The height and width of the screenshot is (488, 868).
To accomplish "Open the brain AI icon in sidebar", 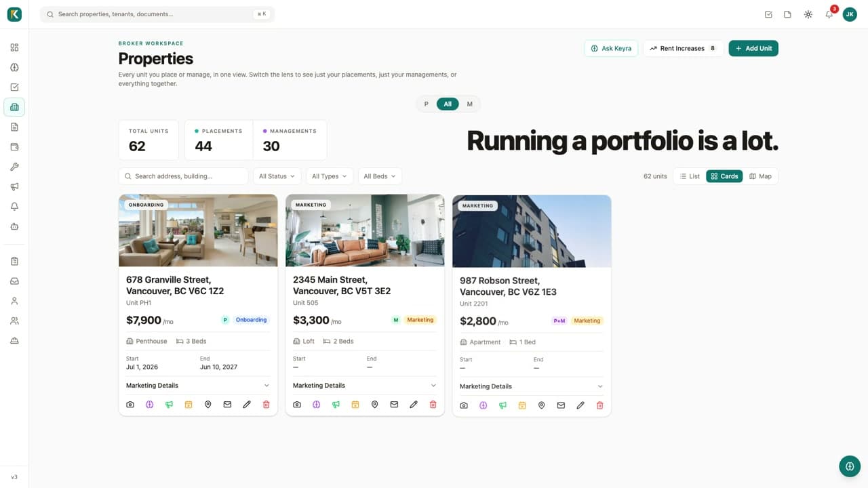I will click(14, 67).
